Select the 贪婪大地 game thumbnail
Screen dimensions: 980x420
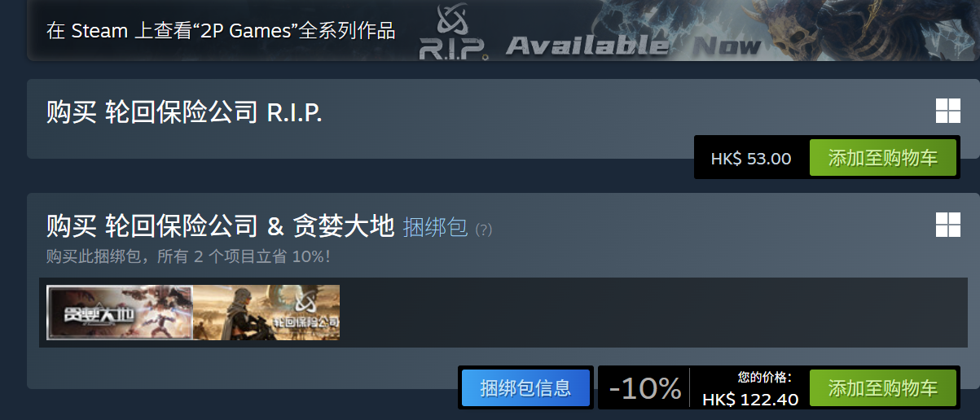(120, 312)
